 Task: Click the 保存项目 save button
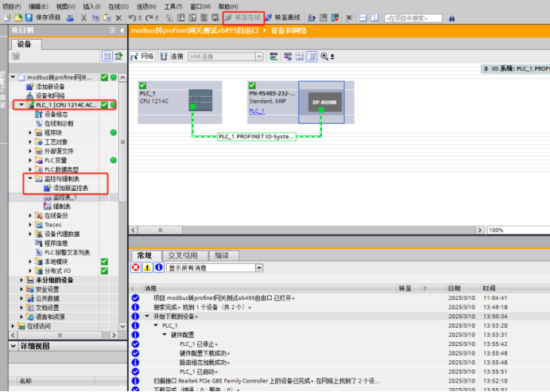(x=43, y=17)
